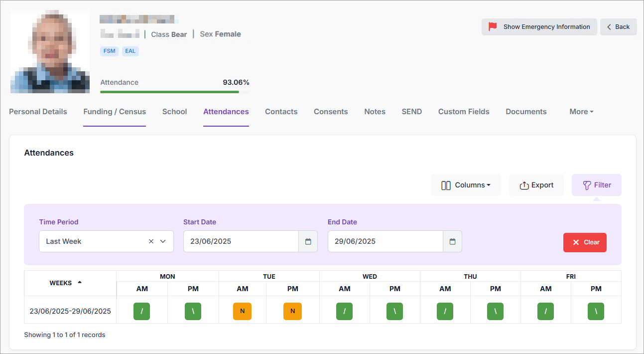Expand the Time Period dropdown
Viewport: 644px width, 354px height.
(x=163, y=241)
